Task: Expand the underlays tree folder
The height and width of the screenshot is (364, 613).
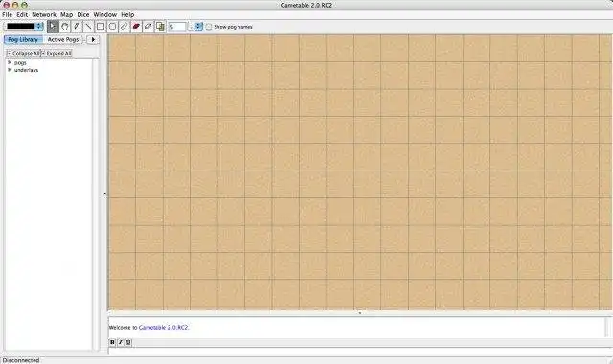Action: coord(10,70)
